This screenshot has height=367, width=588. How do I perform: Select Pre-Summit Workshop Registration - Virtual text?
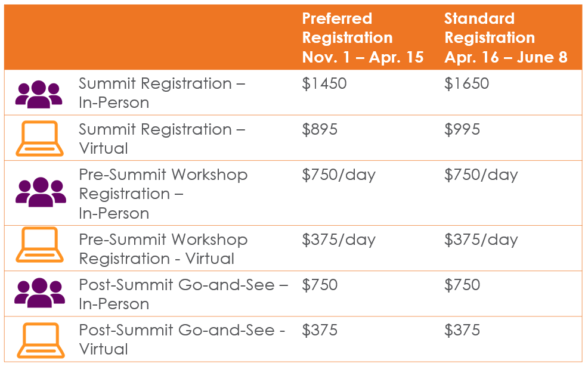pyautogui.click(x=163, y=249)
